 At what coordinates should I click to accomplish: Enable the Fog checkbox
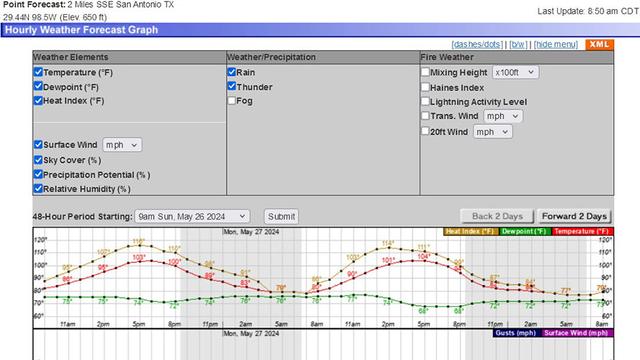[231, 100]
